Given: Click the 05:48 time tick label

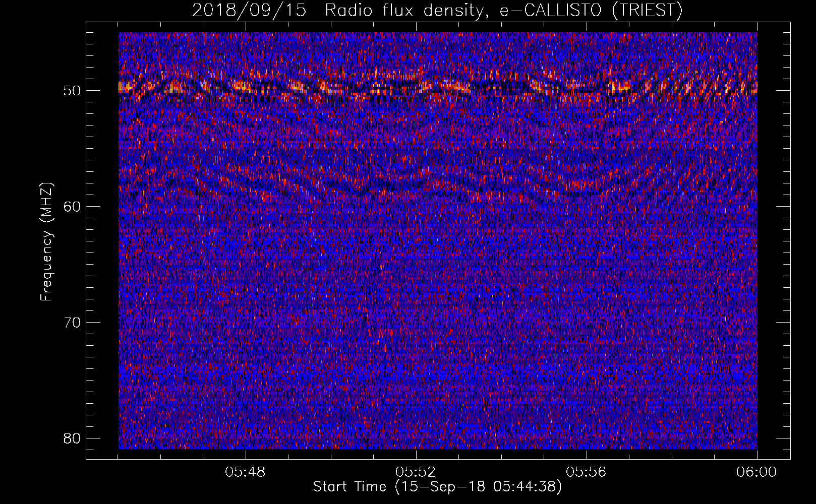Looking at the screenshot, I should coord(246,472).
